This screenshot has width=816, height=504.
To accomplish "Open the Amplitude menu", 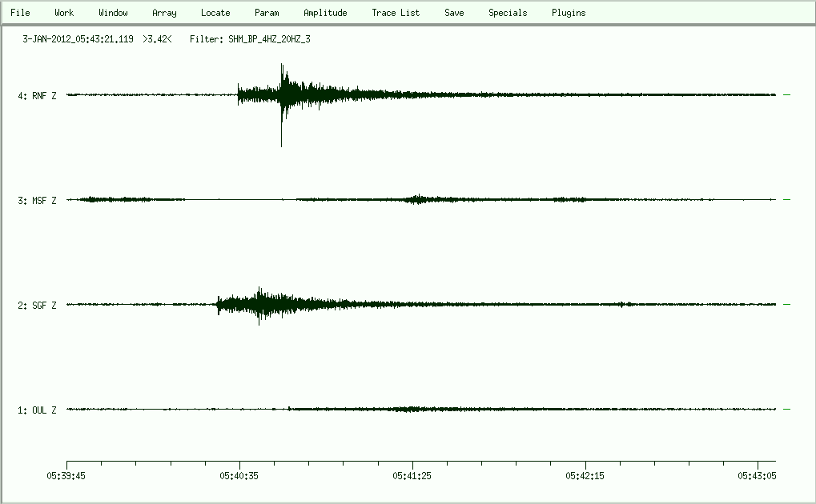I will click(325, 13).
